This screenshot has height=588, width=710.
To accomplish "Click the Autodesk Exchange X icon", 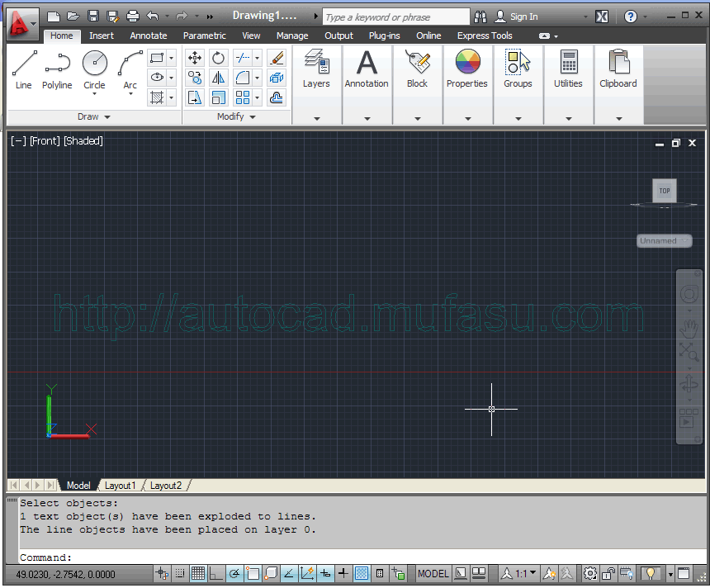I will pos(602,17).
